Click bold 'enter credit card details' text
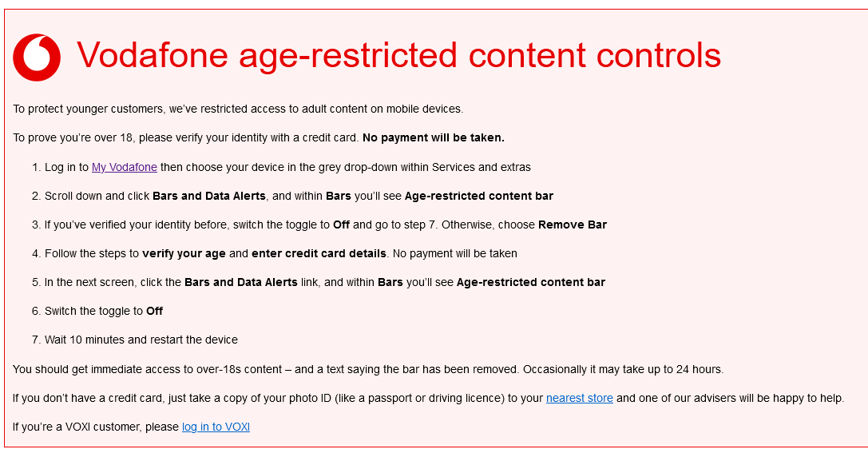The height and width of the screenshot is (461, 868). (x=319, y=254)
